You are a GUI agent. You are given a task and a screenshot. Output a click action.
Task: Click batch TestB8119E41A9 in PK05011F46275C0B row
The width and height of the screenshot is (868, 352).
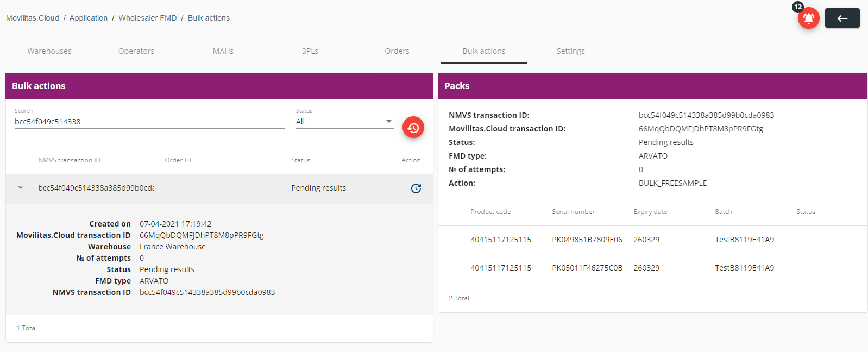click(x=745, y=268)
